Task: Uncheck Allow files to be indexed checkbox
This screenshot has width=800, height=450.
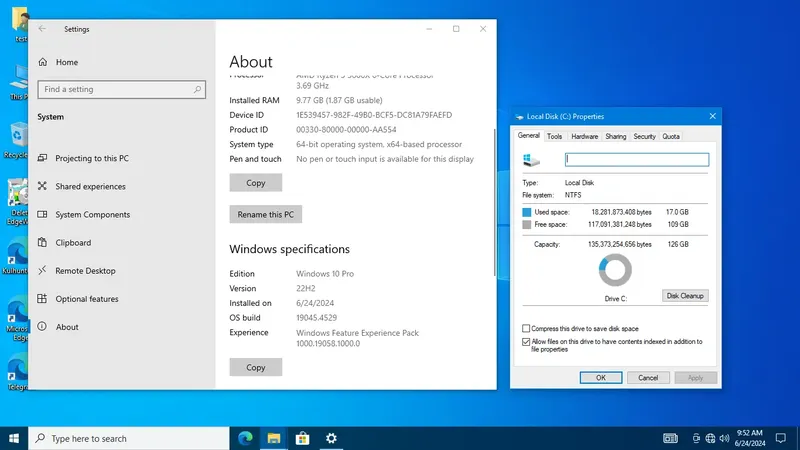Action: click(526, 342)
